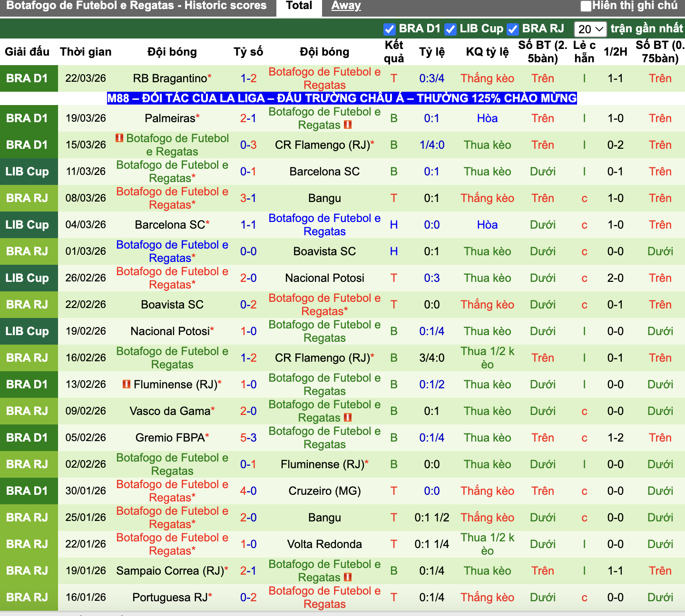Click odds 3/4:0 on 16/02/26 row
Viewport: 685px width, 616px height.
pyautogui.click(x=432, y=358)
